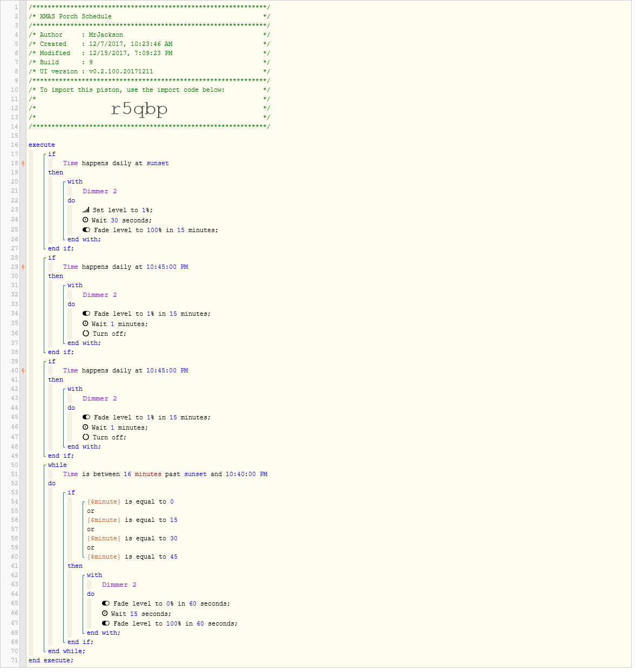Click the Wait 15 seconds statement
636x672 pixels.
click(x=141, y=614)
